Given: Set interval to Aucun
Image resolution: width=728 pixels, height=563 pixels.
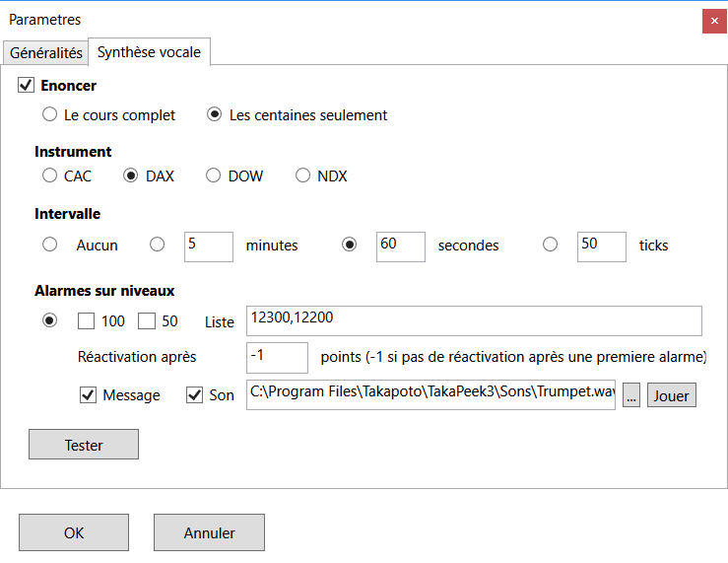Looking at the screenshot, I should (50, 246).
